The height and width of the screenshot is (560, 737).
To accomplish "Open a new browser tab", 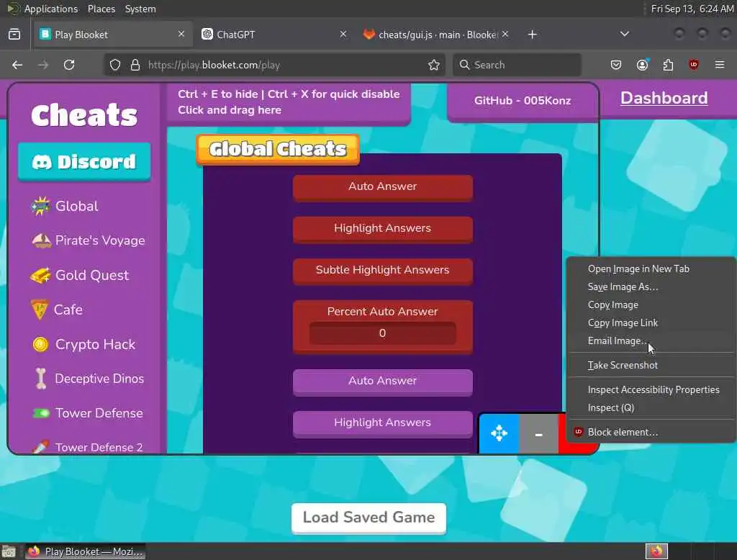I will click(532, 35).
